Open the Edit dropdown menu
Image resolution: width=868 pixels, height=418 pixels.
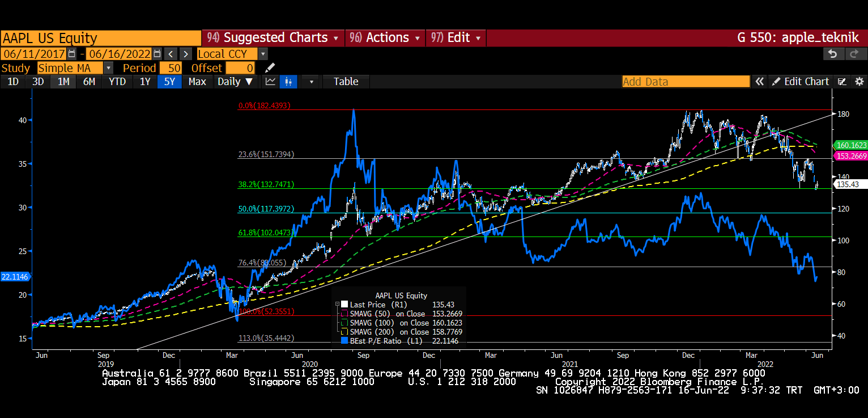[x=456, y=38]
